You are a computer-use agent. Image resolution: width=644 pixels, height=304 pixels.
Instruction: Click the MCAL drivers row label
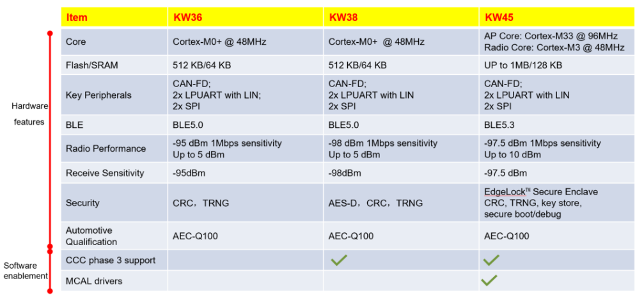94,280
